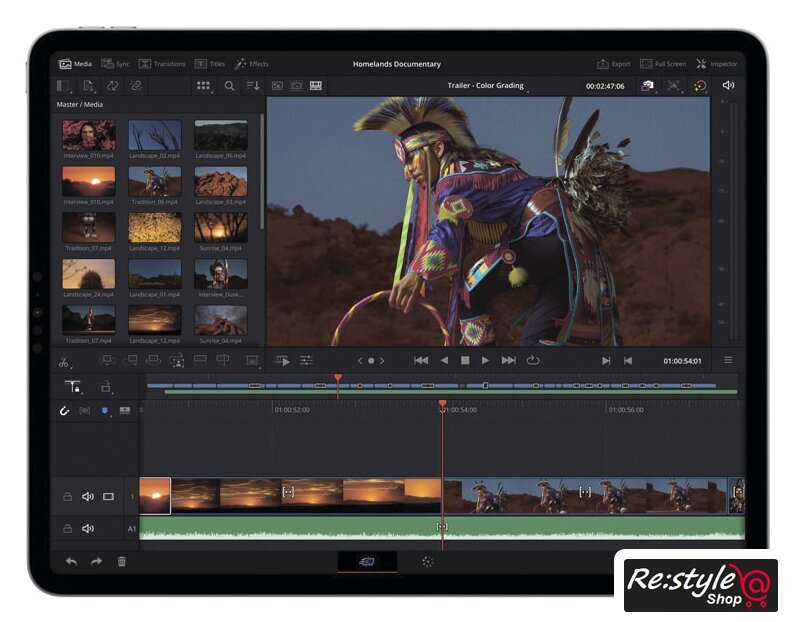The width and height of the screenshot is (792, 622).
Task: Click the undo arrow at bottom left
Action: [71, 562]
